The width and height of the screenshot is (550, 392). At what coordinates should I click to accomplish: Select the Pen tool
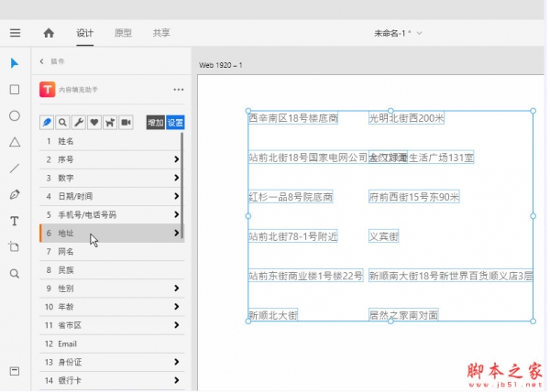coord(14,194)
